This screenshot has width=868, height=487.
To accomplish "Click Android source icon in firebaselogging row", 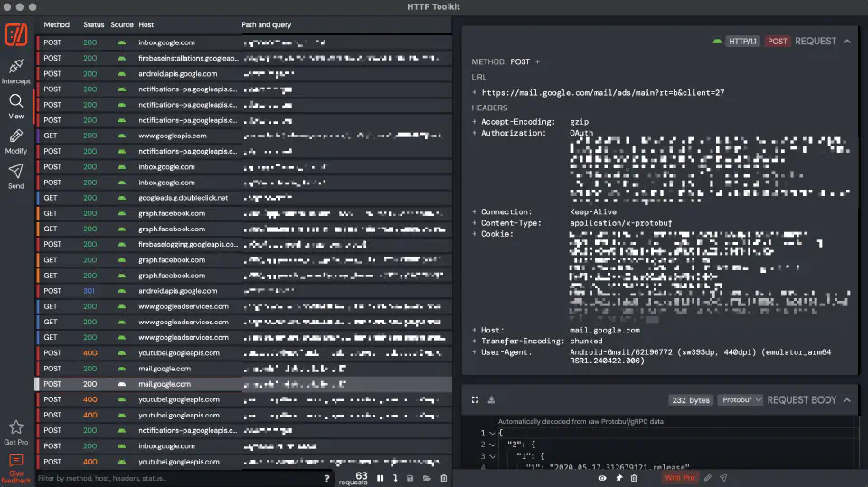I will (x=122, y=244).
